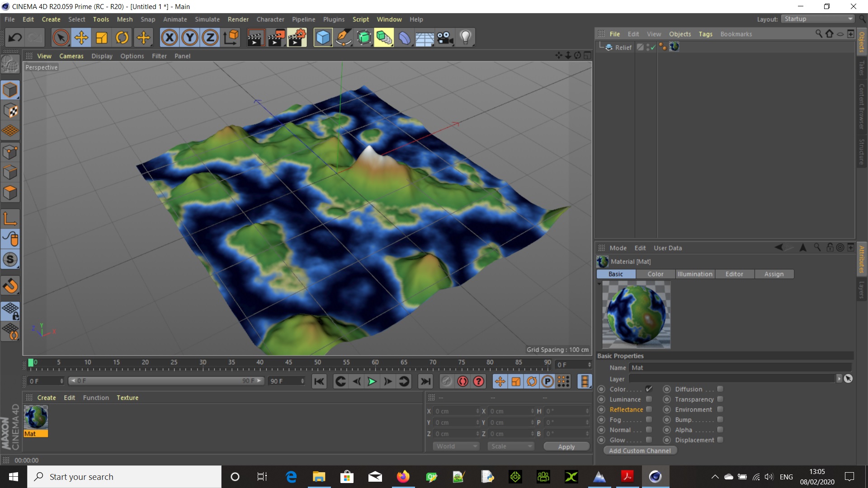Click the timeline preview range slider
This screenshot has width=868, height=488.
click(x=166, y=381)
